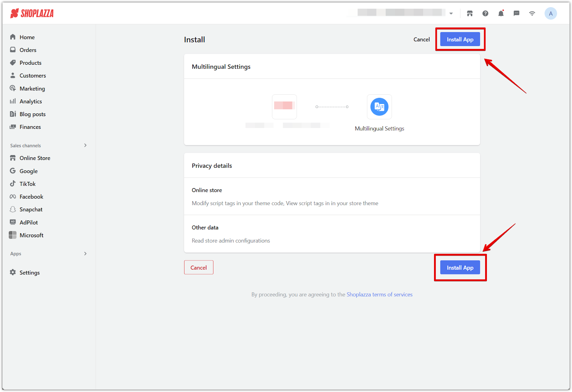Expand the store selector dropdown arrow
Image resolution: width=572 pixels, height=392 pixels.
coord(451,14)
